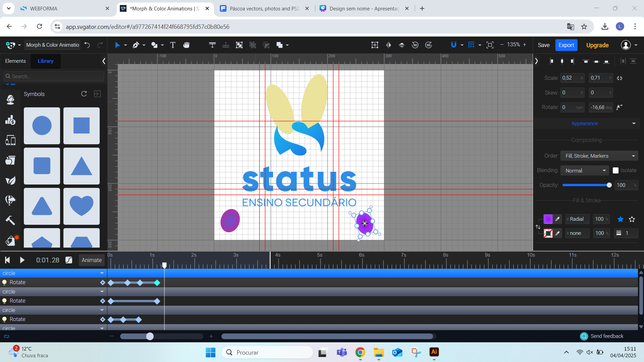Click the flip horizontal icon
644x362 pixels.
click(x=388, y=45)
